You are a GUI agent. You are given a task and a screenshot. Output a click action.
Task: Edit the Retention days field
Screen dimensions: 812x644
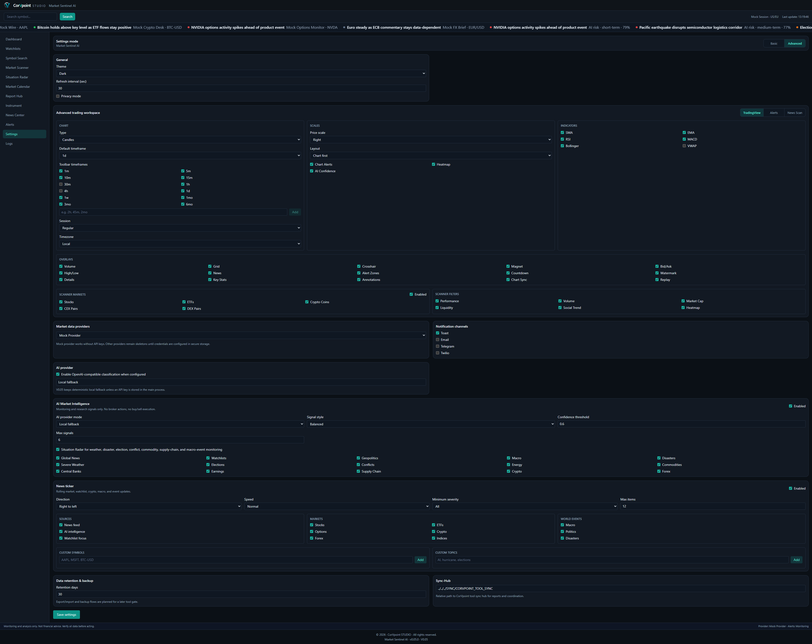[x=241, y=594]
